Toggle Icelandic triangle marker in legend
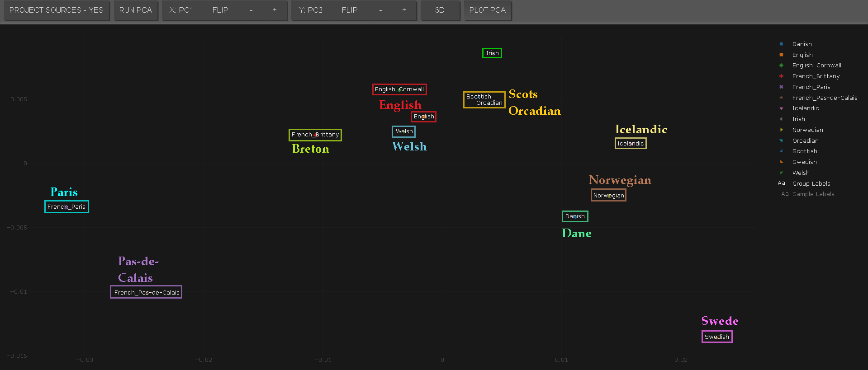The width and height of the screenshot is (868, 370). point(781,108)
